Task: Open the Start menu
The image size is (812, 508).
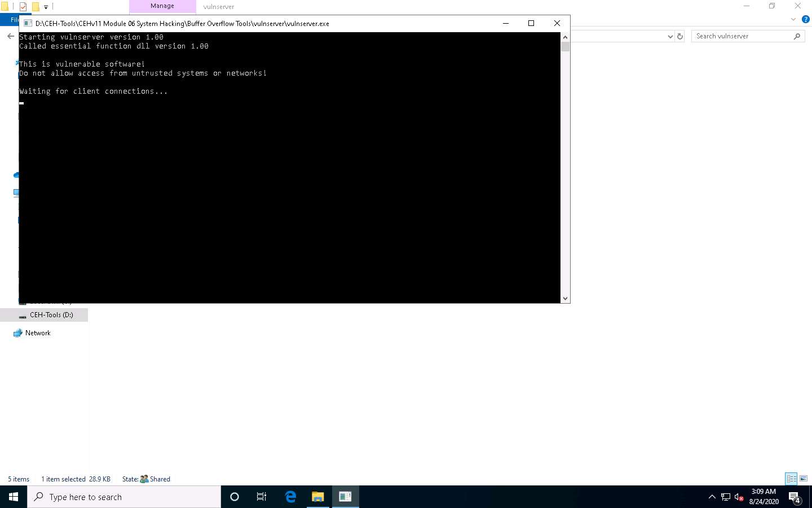Action: [14, 497]
